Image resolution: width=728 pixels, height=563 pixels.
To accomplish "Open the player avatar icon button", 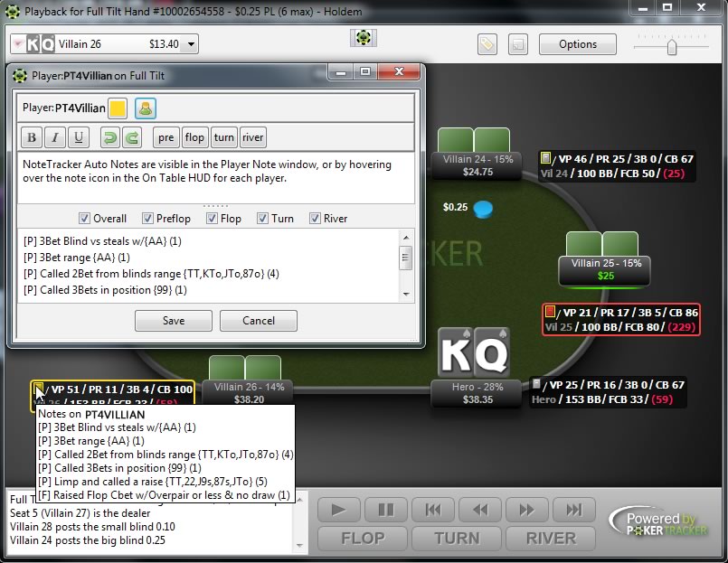I will point(146,108).
